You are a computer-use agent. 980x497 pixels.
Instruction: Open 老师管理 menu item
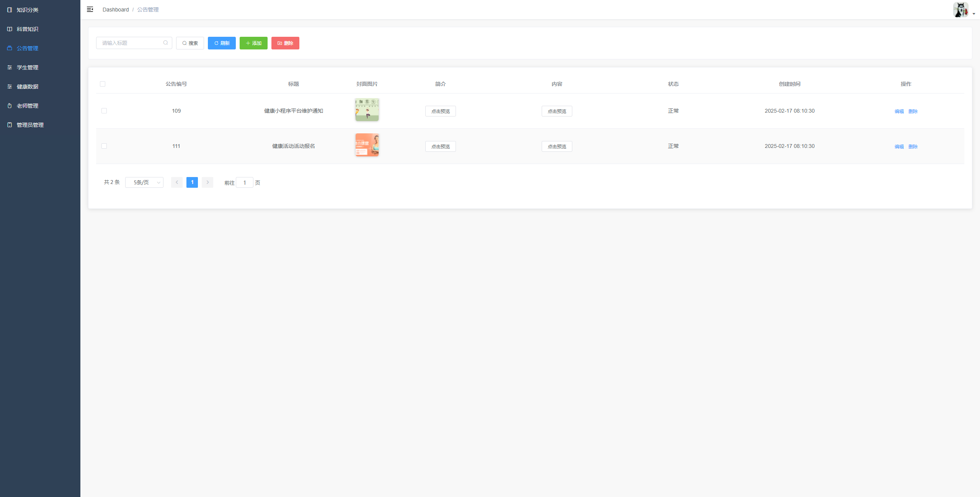pos(40,106)
